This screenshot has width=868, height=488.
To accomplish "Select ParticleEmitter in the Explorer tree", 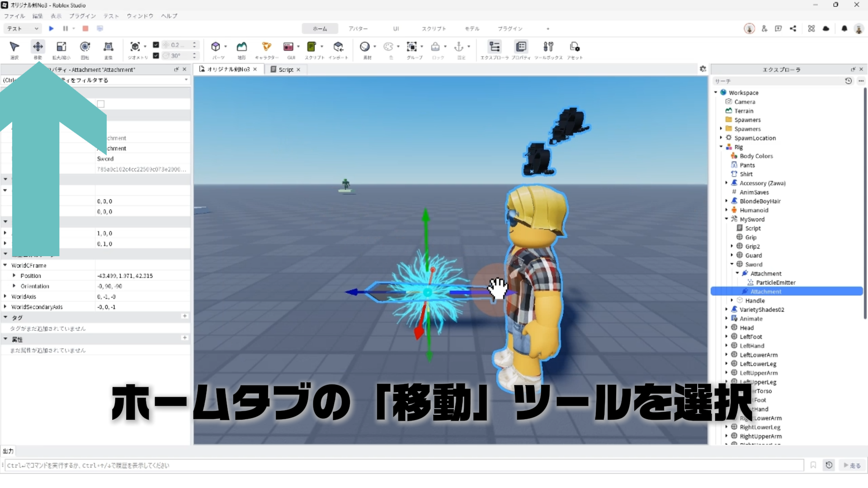I will (775, 282).
